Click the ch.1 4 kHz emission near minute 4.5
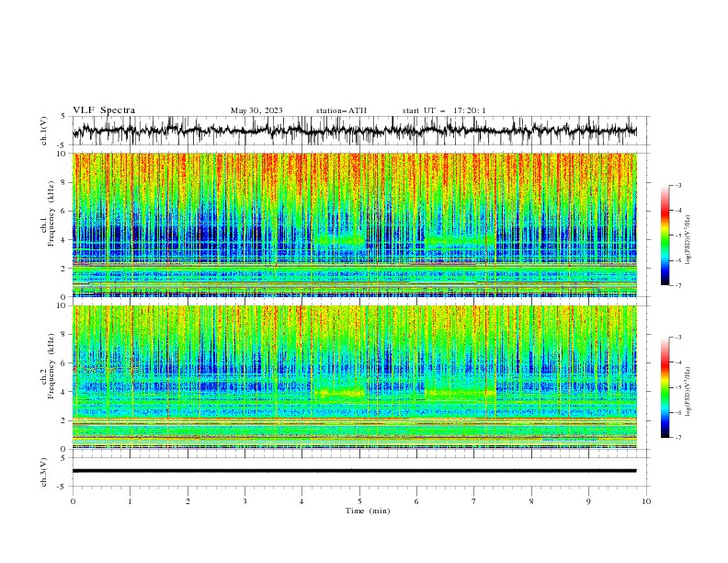 click(x=339, y=240)
